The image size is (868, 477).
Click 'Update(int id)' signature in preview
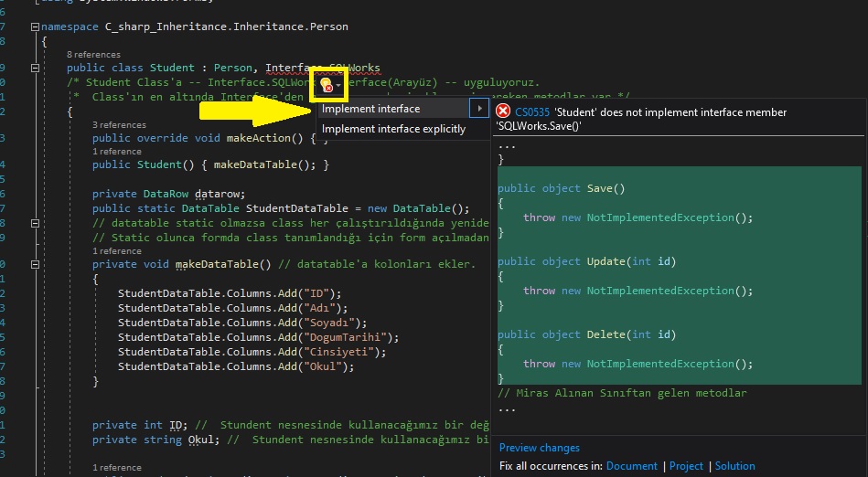tap(632, 261)
